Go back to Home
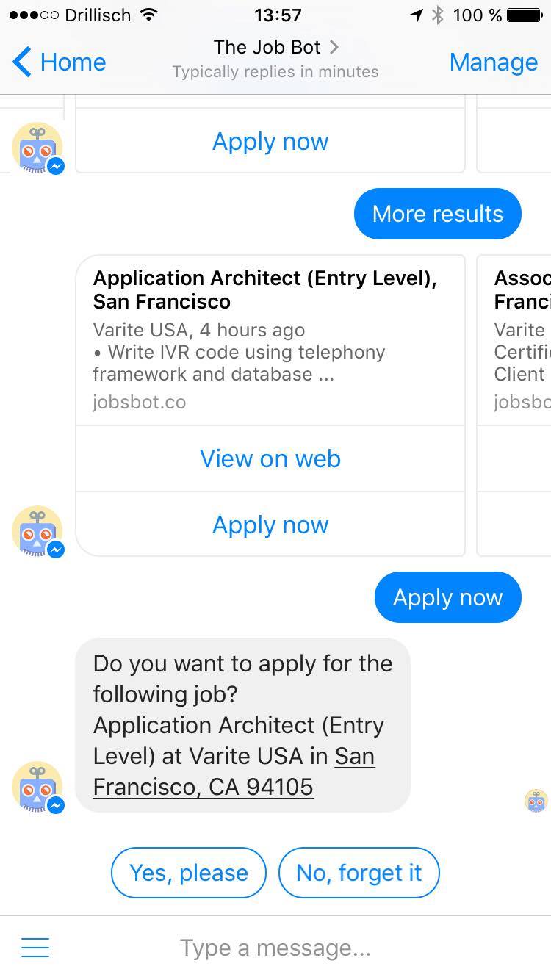Screen dimensions: 551x980 (72, 62)
